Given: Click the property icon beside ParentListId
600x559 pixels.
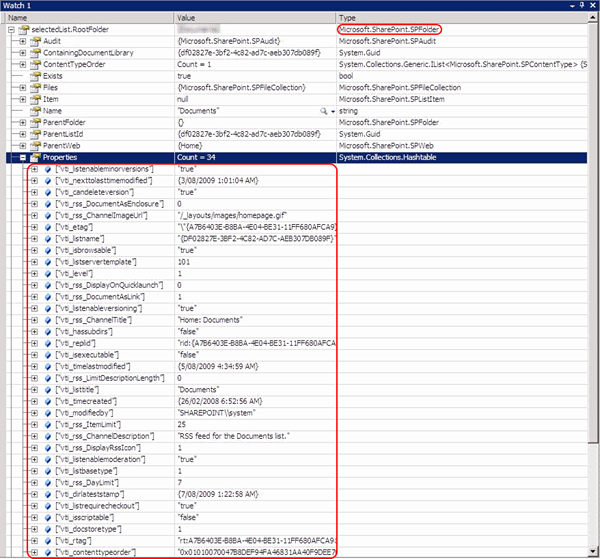Looking at the screenshot, I should (x=35, y=134).
